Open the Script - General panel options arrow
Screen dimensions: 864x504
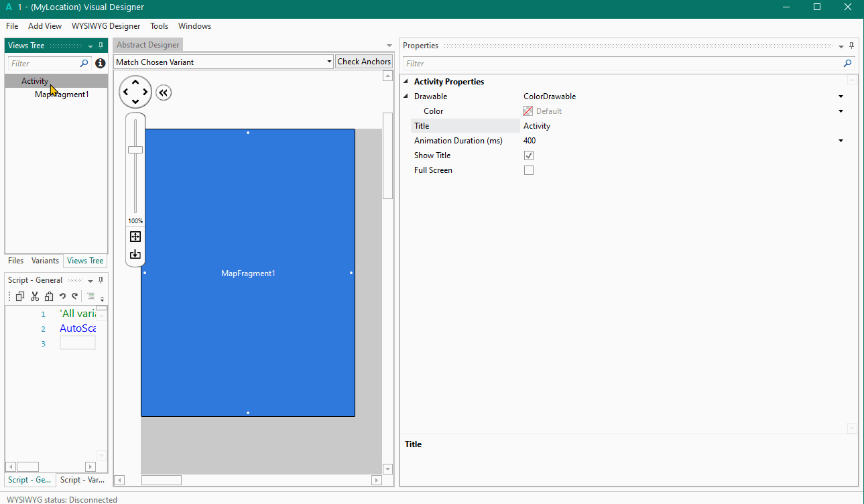click(x=90, y=281)
